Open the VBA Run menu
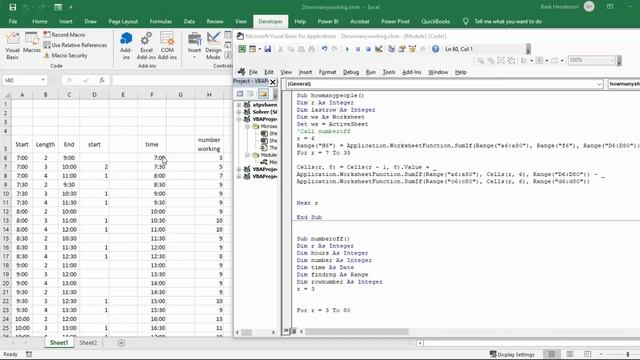Image resolution: width=640 pixels, height=360 pixels. (x=371, y=72)
